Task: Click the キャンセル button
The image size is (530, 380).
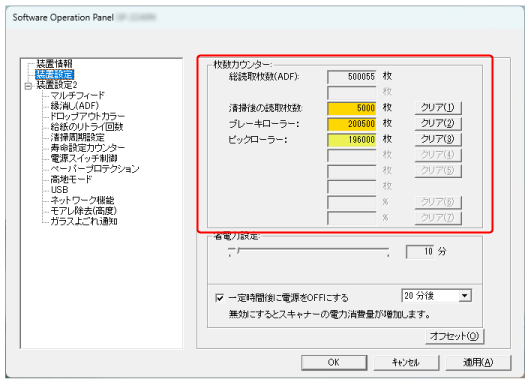Action: coord(406,362)
